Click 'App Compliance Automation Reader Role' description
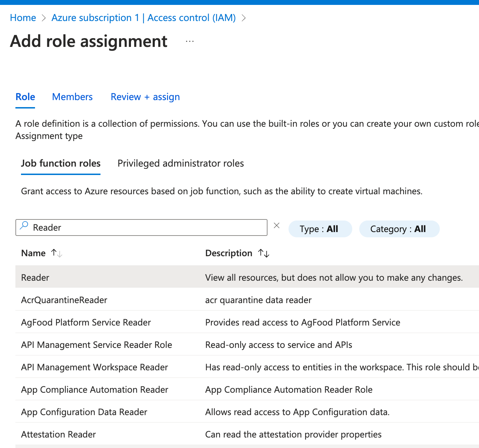 coord(289,390)
